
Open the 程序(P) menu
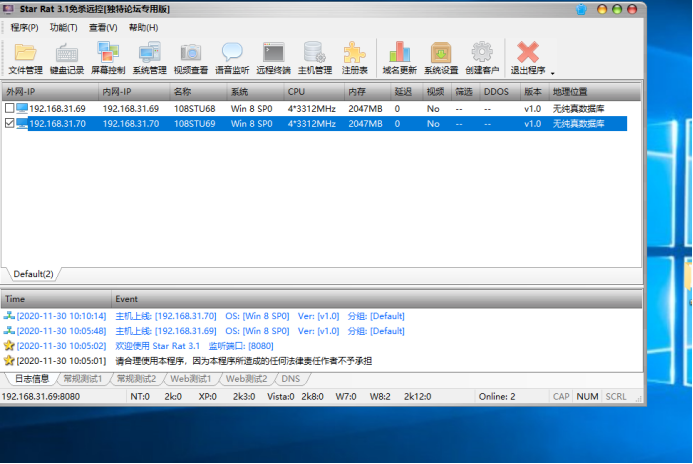tap(24, 27)
